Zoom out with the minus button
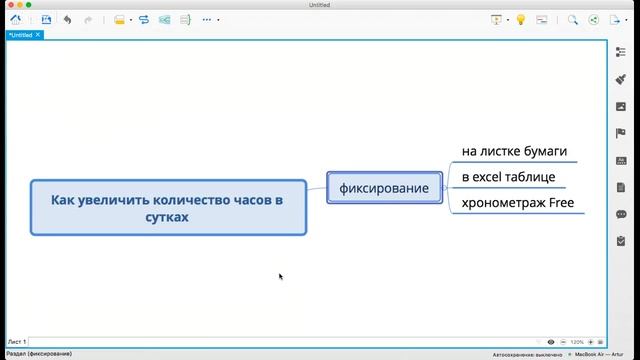This screenshot has height=360, width=640. coord(563,342)
